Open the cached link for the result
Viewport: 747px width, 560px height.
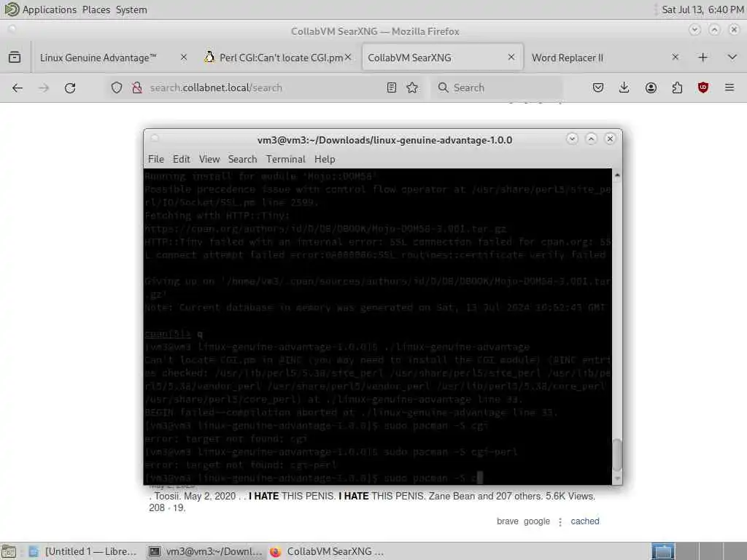pyautogui.click(x=585, y=521)
